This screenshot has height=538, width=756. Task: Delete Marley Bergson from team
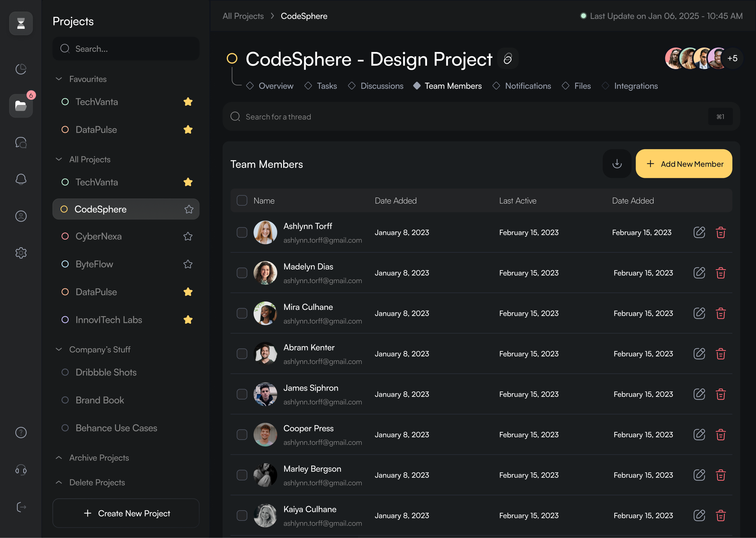click(721, 475)
